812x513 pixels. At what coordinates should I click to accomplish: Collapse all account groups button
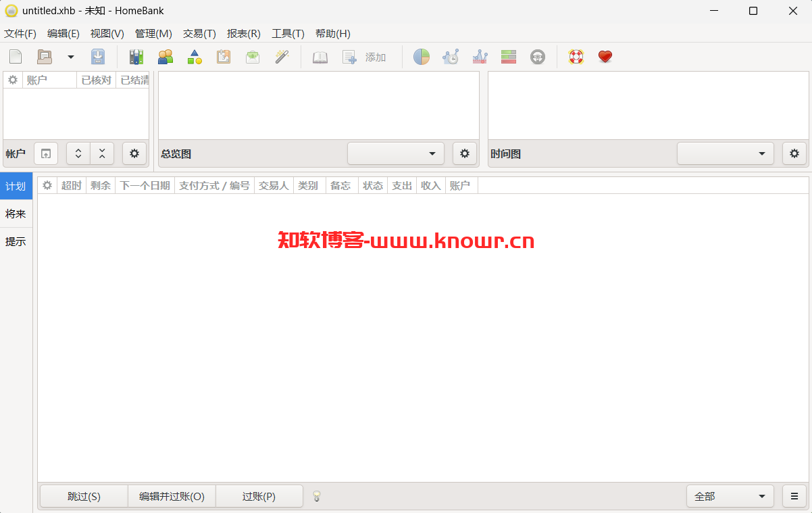(x=102, y=153)
